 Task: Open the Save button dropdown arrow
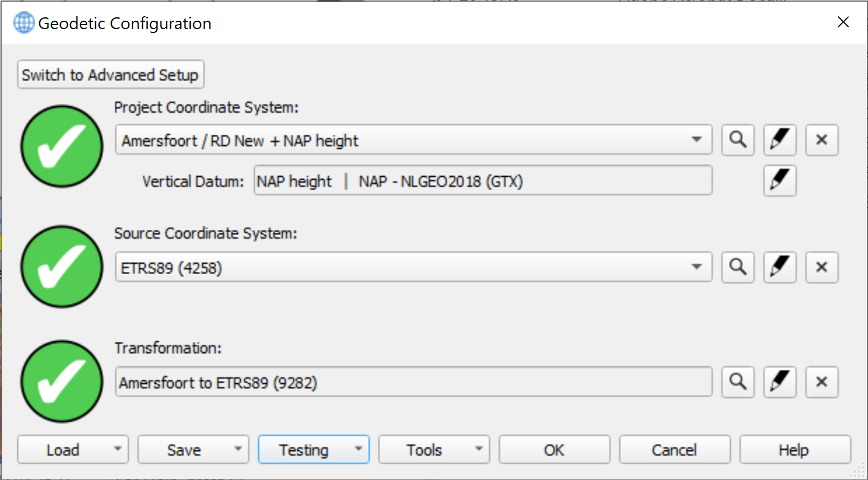pyautogui.click(x=238, y=449)
